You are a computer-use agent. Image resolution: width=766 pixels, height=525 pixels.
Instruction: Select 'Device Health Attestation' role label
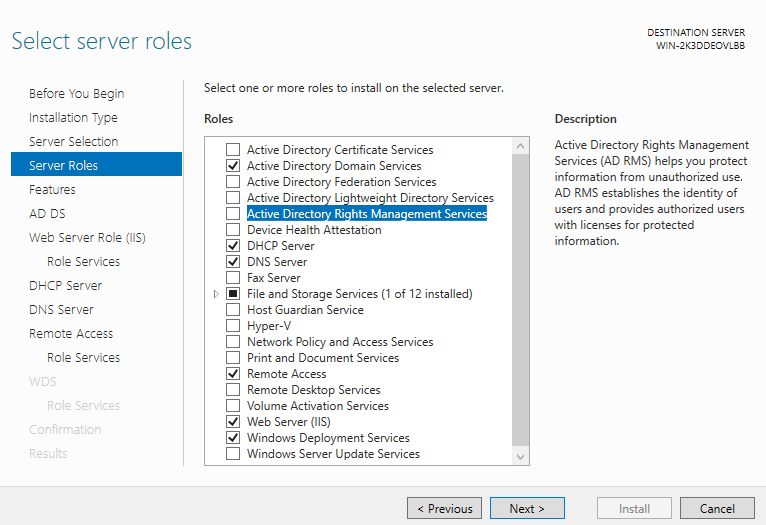coord(314,230)
